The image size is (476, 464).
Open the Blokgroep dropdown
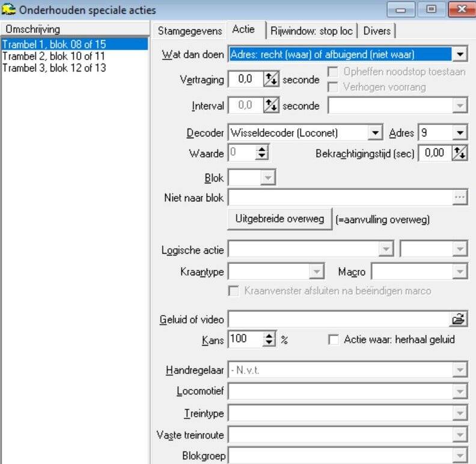click(x=460, y=456)
